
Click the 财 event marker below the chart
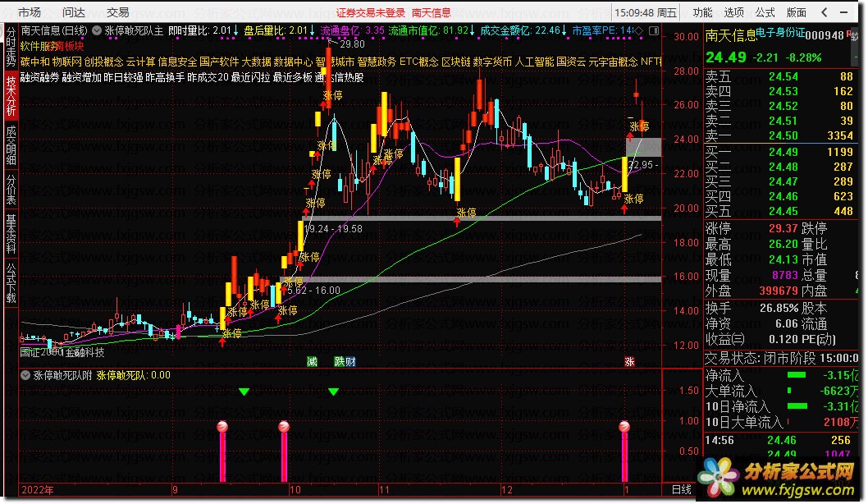tap(350, 362)
